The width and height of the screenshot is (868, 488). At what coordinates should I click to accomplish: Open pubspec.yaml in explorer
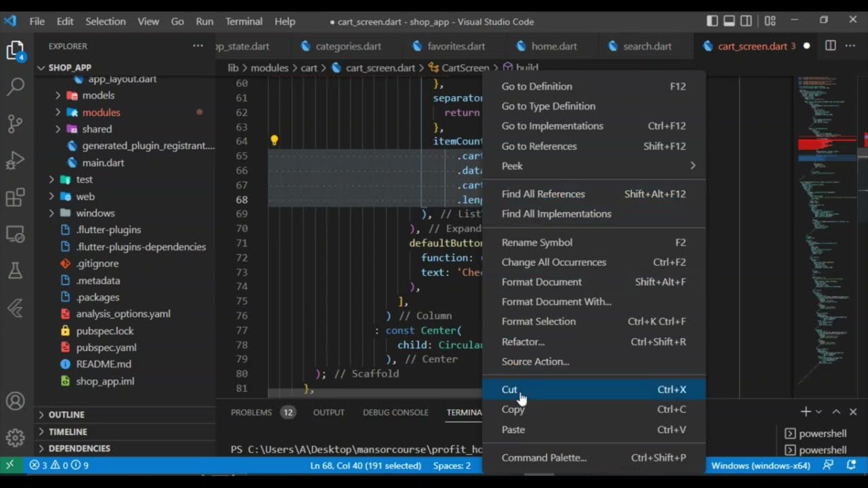106,348
